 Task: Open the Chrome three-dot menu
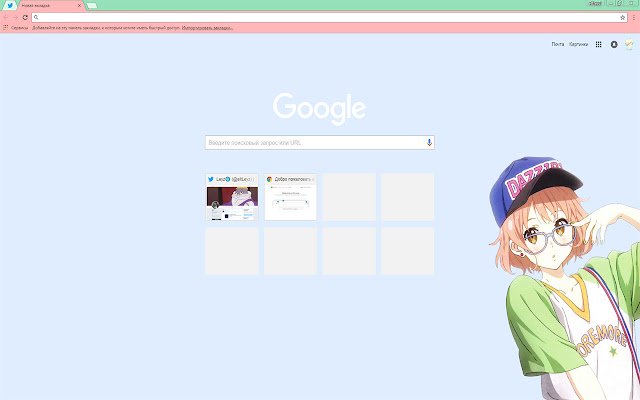[634, 18]
